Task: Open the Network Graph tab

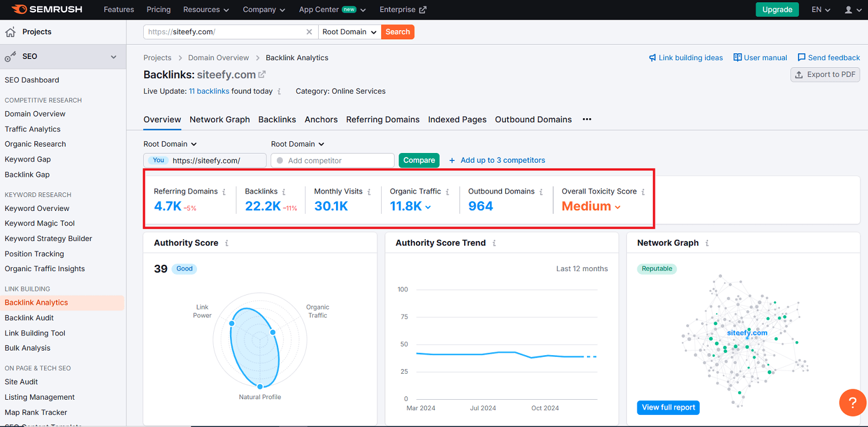Action: [220, 119]
